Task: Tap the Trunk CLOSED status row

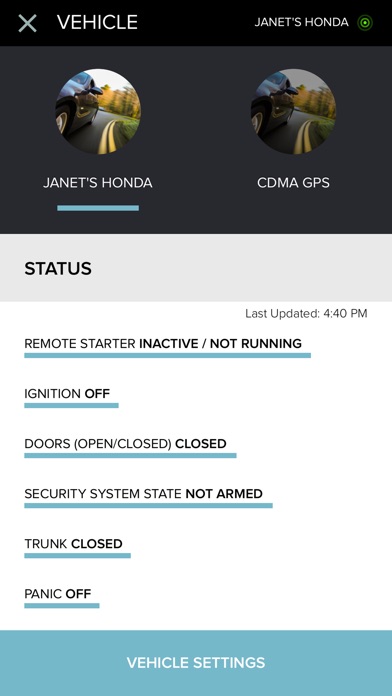Action: pos(77,547)
